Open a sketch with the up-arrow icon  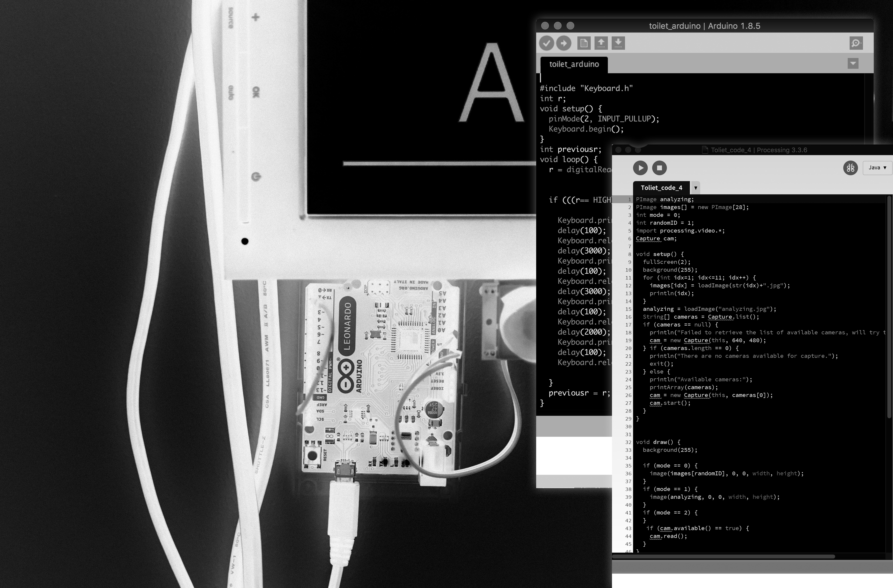click(x=601, y=43)
